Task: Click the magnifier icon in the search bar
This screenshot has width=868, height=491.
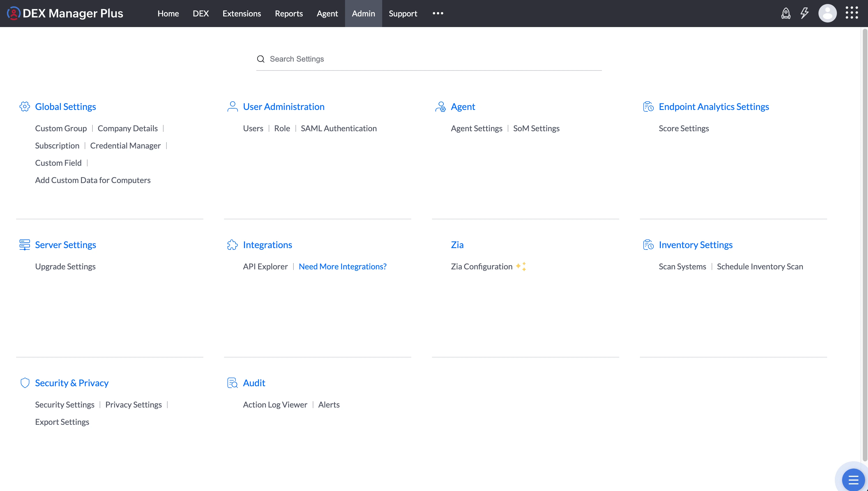Action: [x=261, y=59]
